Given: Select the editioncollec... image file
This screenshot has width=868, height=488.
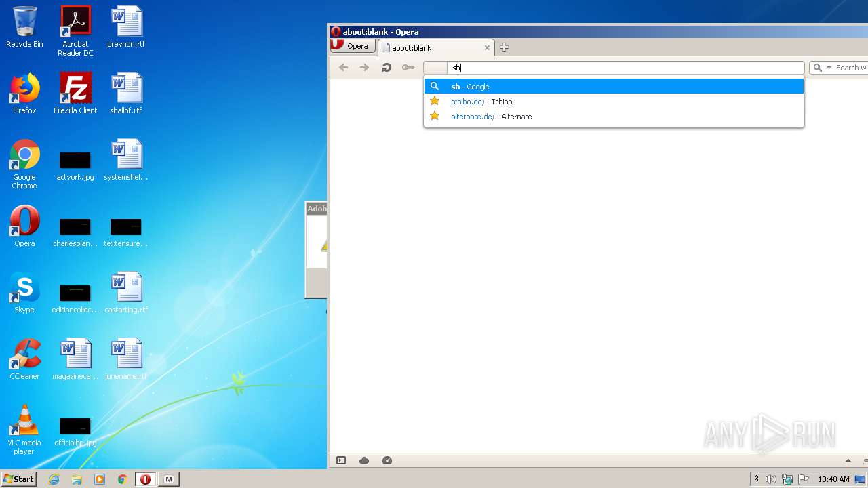Looking at the screenshot, I should 75,299.
